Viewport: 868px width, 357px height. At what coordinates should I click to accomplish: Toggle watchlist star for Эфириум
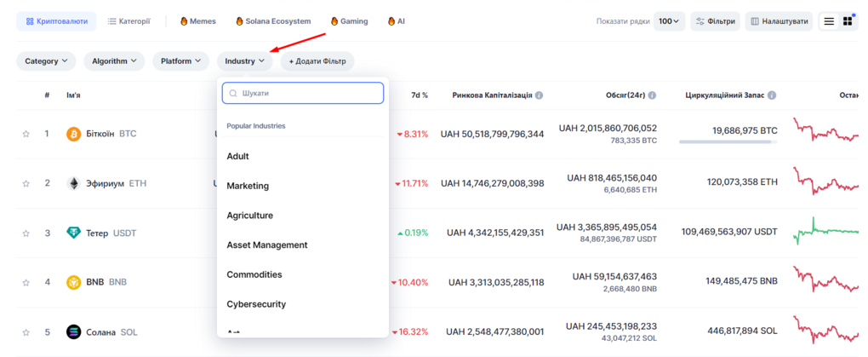(26, 183)
